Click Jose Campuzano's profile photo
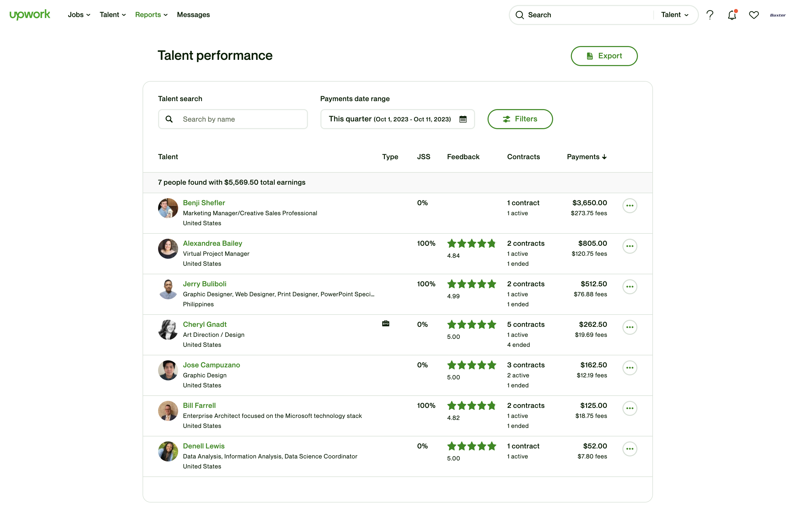 168,370
